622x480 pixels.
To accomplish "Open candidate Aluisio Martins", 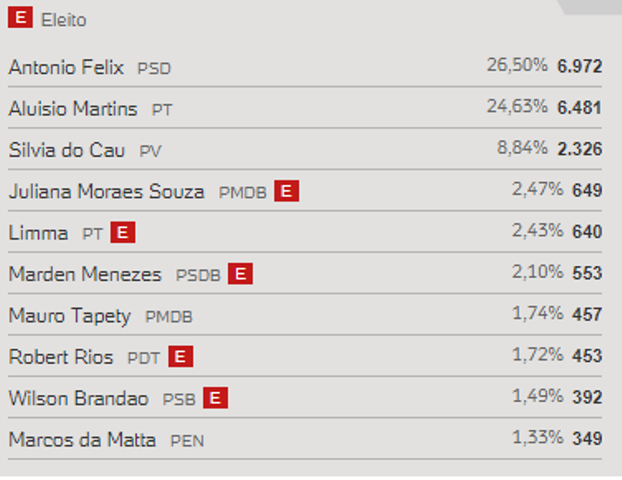I will pyautogui.click(x=73, y=108).
